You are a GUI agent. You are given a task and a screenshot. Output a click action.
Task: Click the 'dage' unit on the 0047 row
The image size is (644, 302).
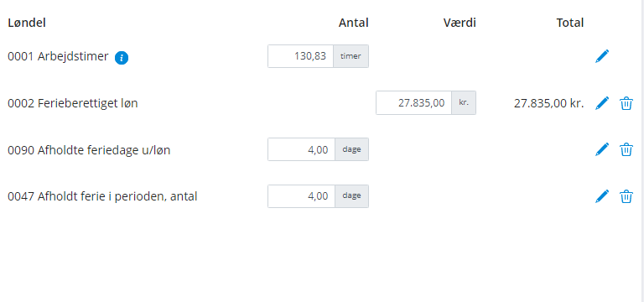pos(352,196)
